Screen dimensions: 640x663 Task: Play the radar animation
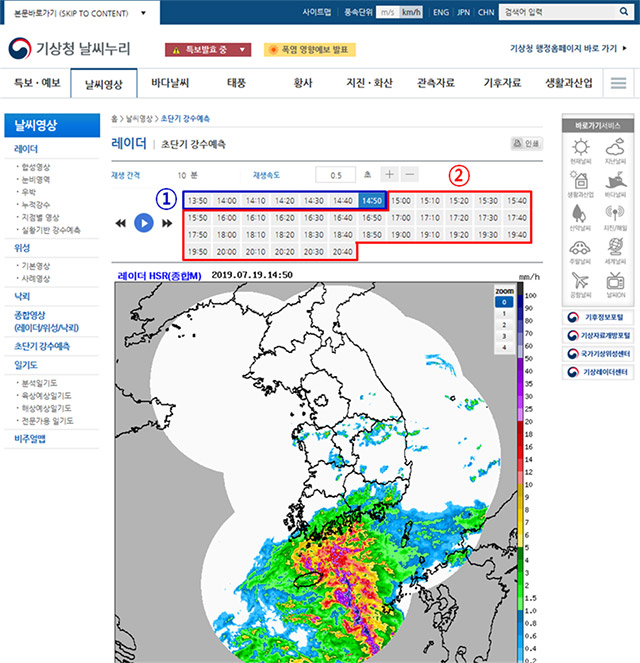144,223
